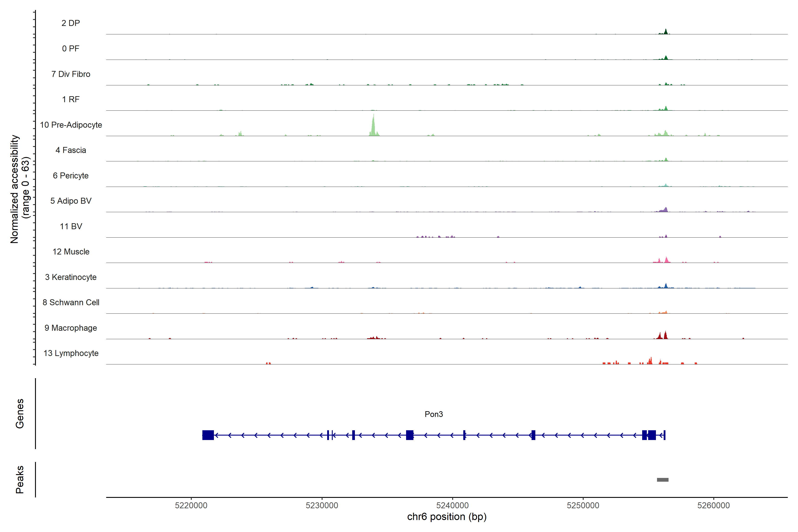Select the 7 Div Fibro track label
Screen dimensions: 798x532
(x=70, y=74)
